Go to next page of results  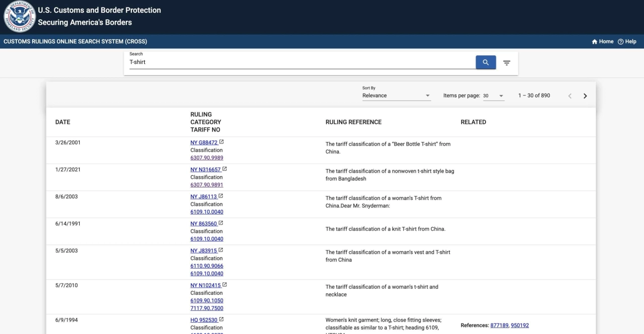(585, 96)
